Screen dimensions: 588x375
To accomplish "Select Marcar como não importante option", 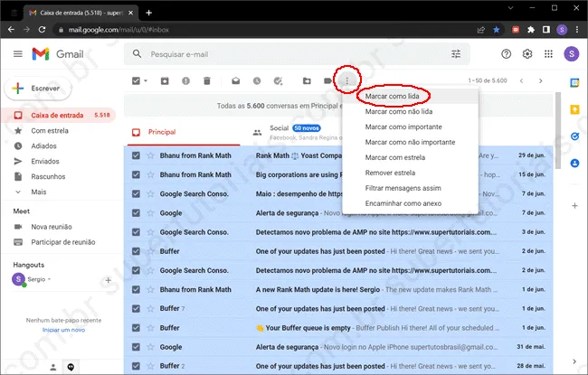I will click(411, 143).
